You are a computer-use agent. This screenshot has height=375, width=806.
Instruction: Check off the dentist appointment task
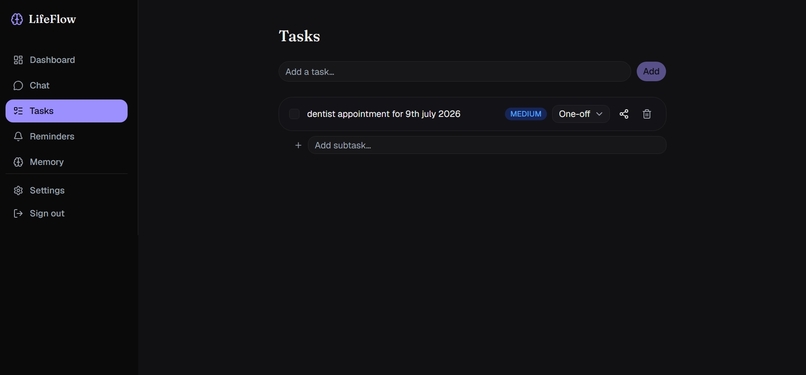(x=294, y=114)
